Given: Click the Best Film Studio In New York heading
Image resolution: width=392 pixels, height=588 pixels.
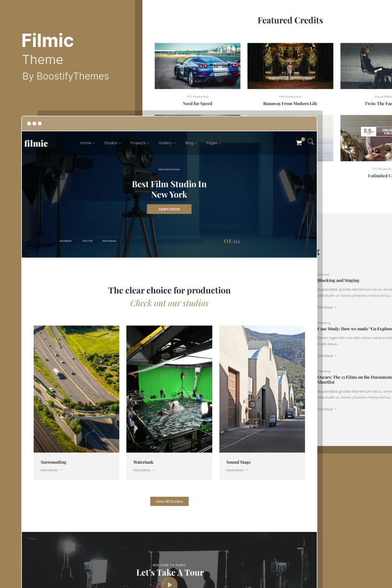Looking at the screenshot, I should pyautogui.click(x=169, y=189).
